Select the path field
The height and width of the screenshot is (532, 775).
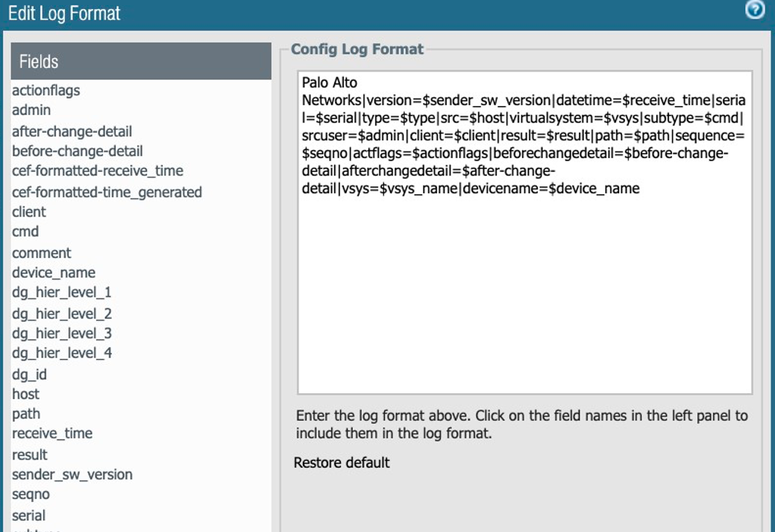click(26, 414)
